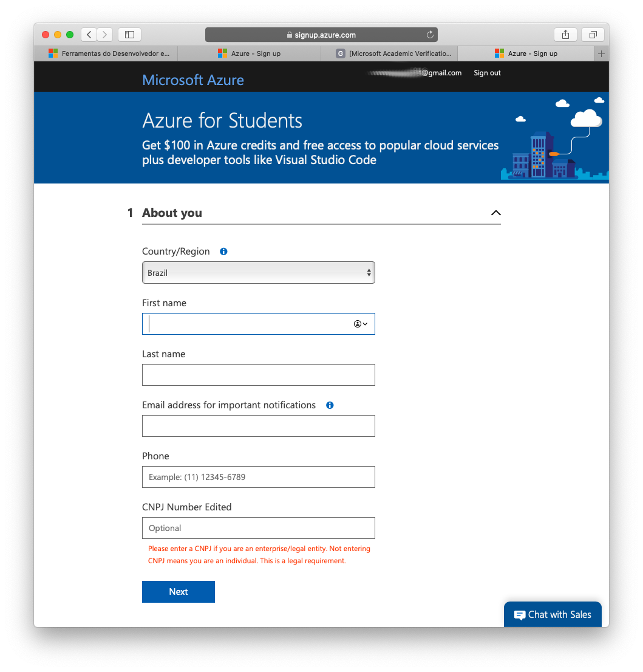Screen dimensions: 643x672
Task: Click the Azure for Students title
Action: coord(222,120)
